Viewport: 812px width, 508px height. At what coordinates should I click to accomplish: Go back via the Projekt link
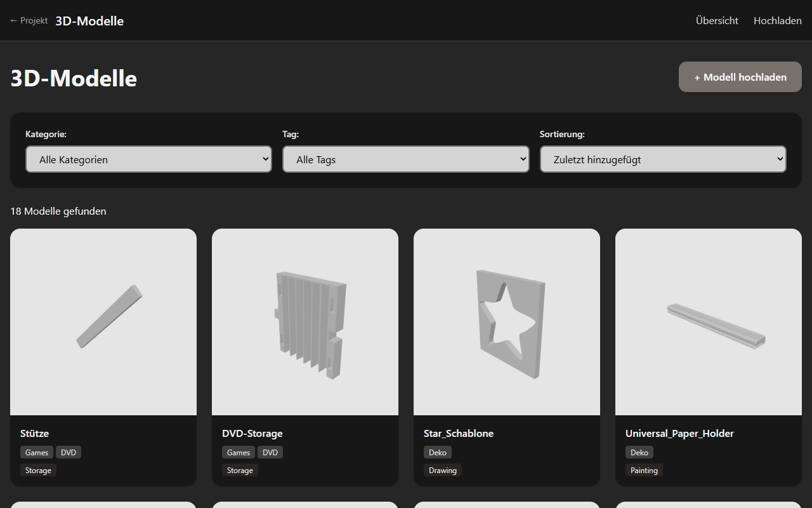click(x=29, y=20)
